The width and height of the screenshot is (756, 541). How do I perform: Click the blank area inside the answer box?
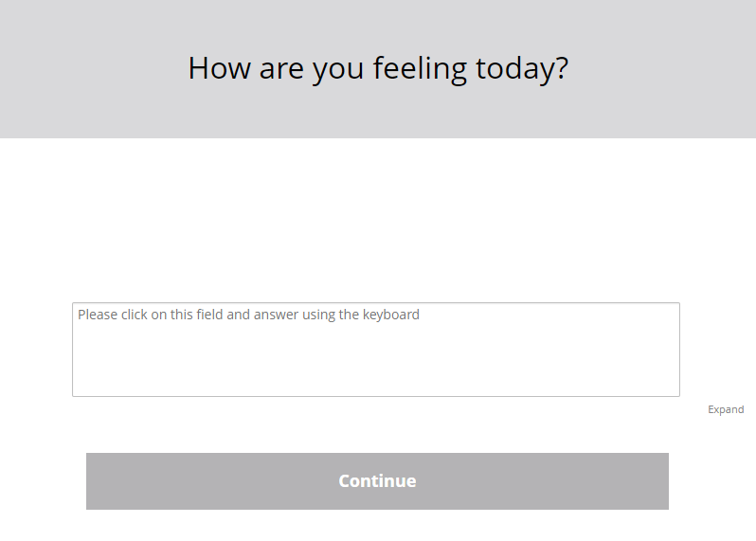pos(376,365)
